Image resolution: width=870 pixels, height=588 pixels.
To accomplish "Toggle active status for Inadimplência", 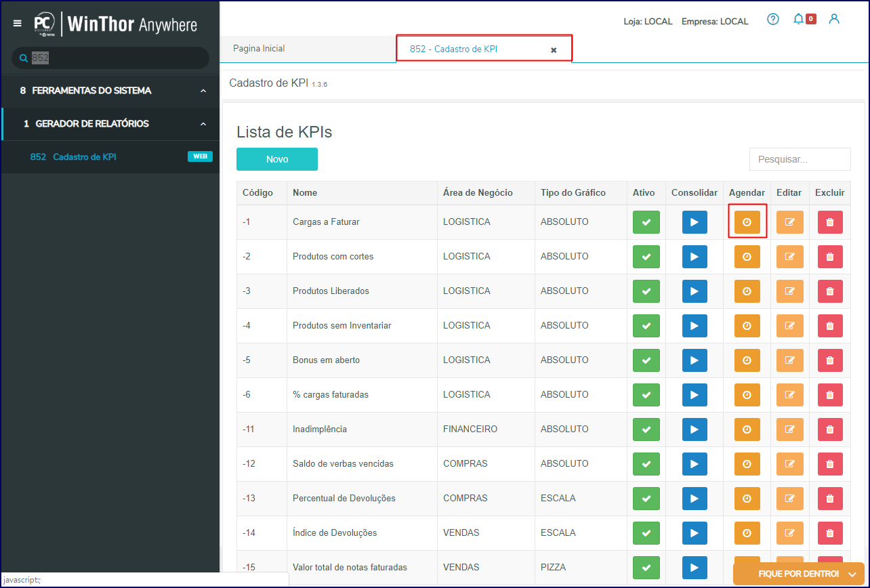I will point(646,429).
